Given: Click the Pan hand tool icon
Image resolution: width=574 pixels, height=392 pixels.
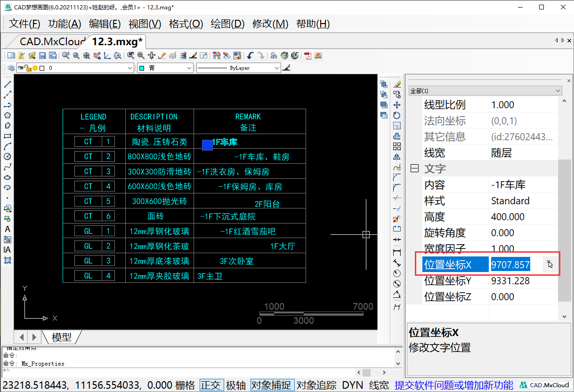Looking at the screenshot, I should pyautogui.click(x=97, y=56).
